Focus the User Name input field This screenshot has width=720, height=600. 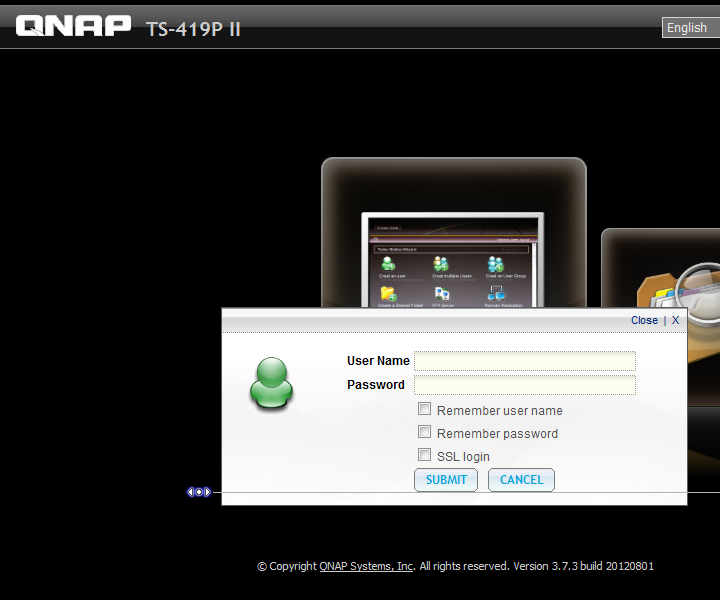tap(525, 361)
